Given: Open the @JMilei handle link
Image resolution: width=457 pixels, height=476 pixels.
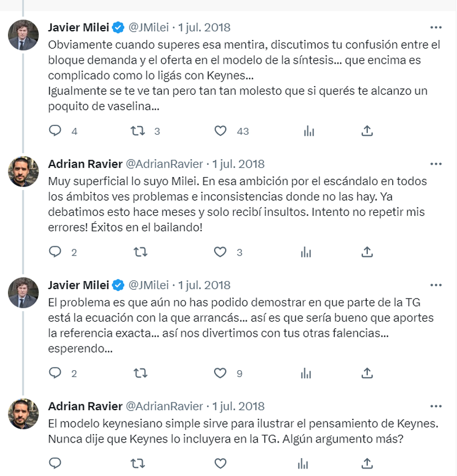Looking at the screenshot, I should pos(148,27).
